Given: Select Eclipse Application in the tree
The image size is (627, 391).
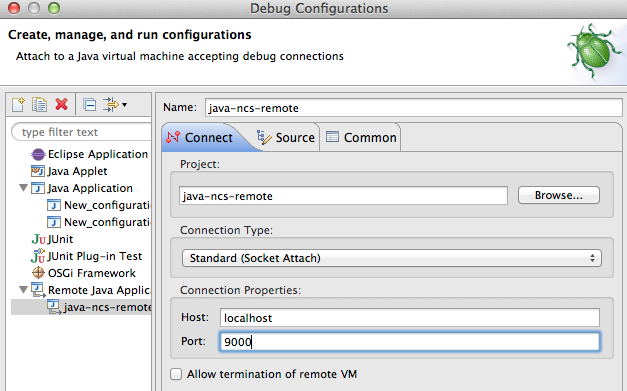Looking at the screenshot, I should (x=98, y=154).
